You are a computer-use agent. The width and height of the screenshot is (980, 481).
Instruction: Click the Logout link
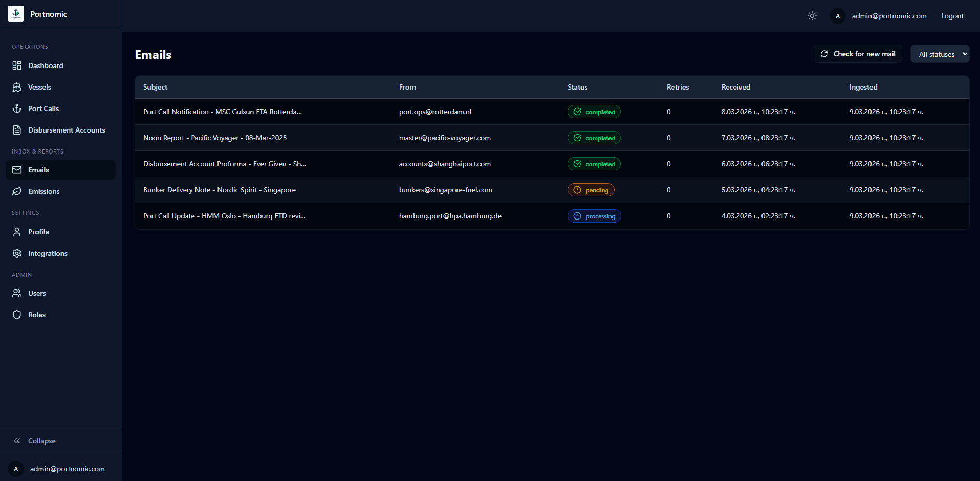(x=952, y=16)
